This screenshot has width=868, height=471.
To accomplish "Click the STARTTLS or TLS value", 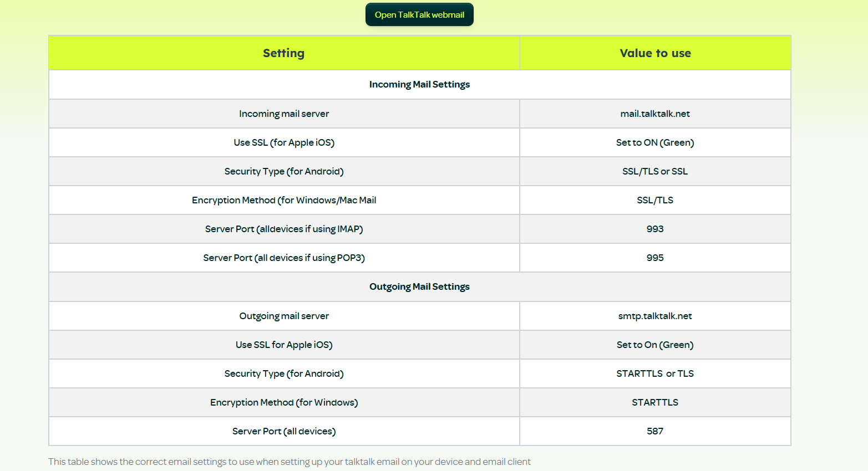I will coord(655,373).
